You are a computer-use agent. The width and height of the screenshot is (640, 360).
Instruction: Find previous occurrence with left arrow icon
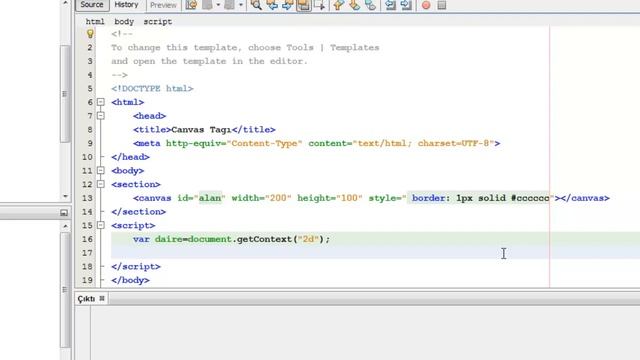pyautogui.click(x=272, y=5)
